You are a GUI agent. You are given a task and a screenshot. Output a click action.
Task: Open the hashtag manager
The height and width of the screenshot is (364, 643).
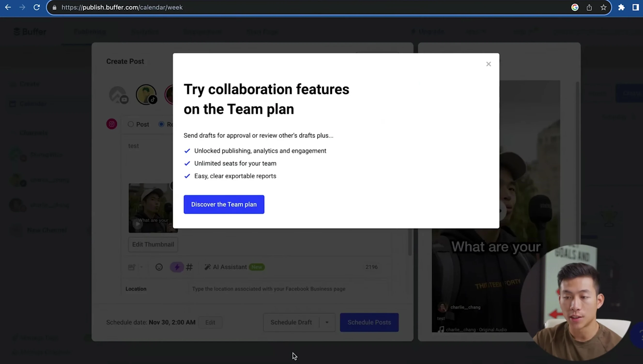(189, 267)
